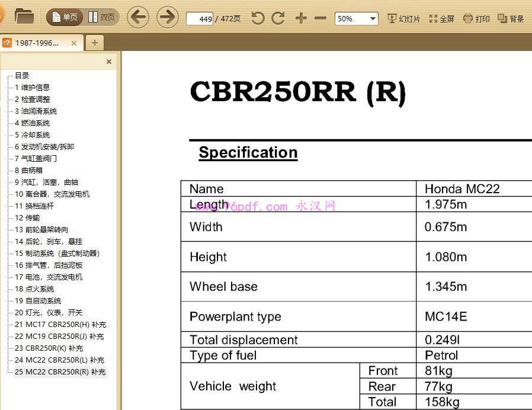This screenshot has height=410, width=532.
Task: Close the 1987-1996 document tab
Action: point(74,43)
